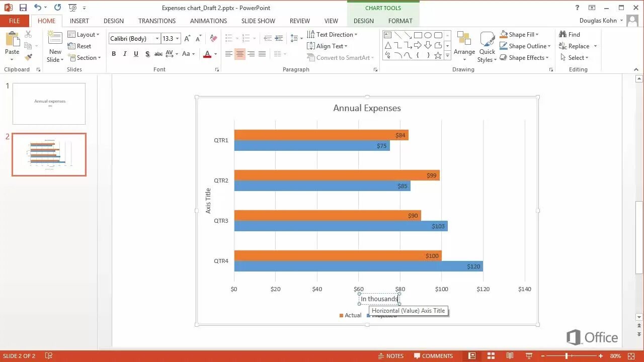
Task: Clear all formatting with eraser icon
Action: pos(214,39)
